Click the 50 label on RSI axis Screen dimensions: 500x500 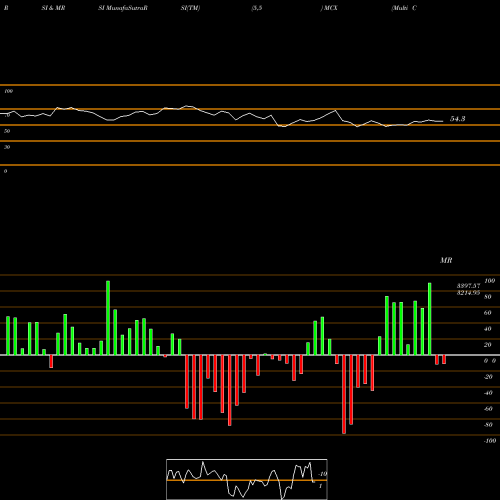coord(7,131)
